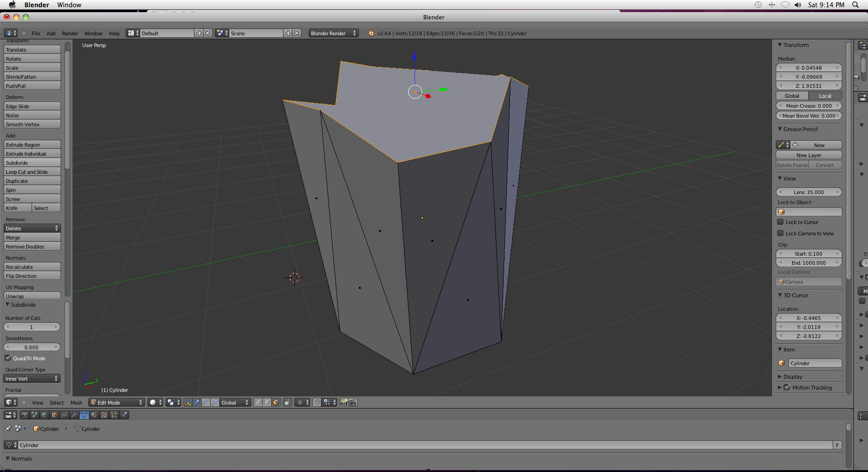The image size is (868, 472).
Task: Click New Layer in Grease Pencil
Action: click(x=809, y=155)
